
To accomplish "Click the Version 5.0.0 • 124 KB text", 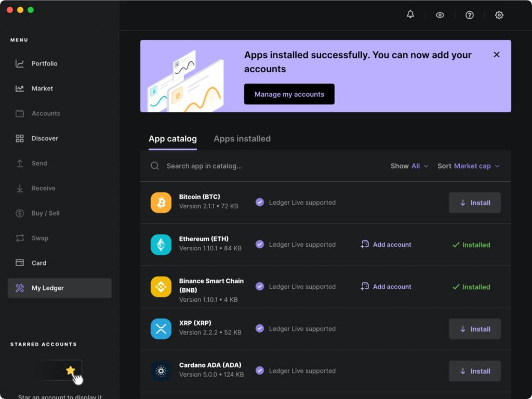I will point(211,375).
